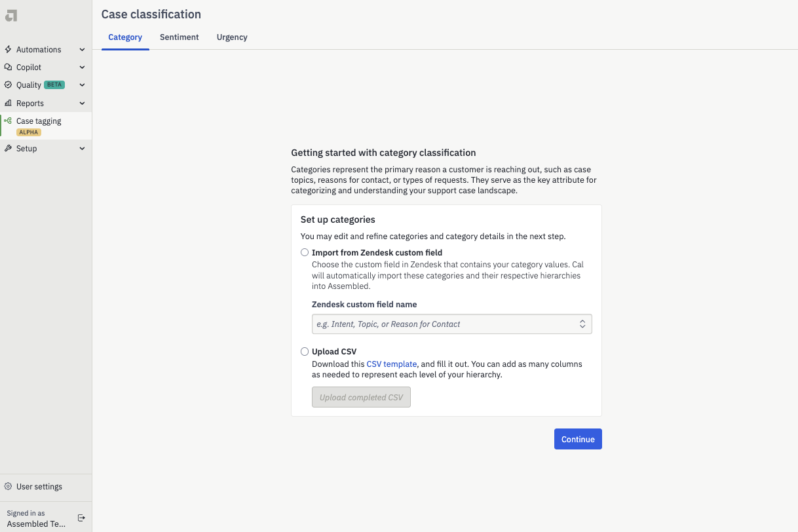The height and width of the screenshot is (532, 798).
Task: Click the Copilot label in the sidebar
Action: (x=29, y=67)
